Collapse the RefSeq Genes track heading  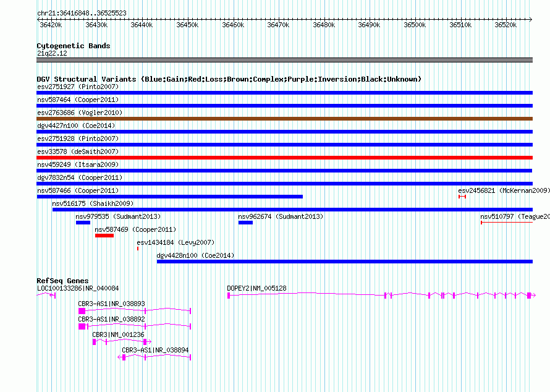pyautogui.click(x=62, y=281)
